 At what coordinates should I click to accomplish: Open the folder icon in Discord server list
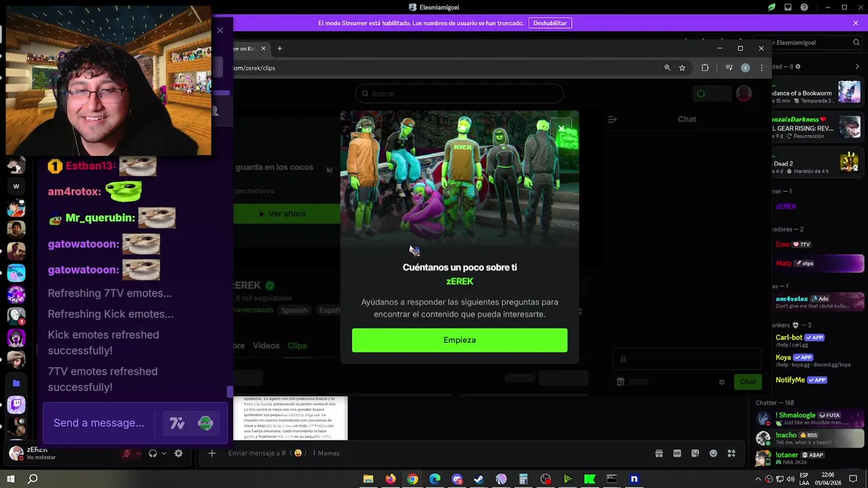point(16,384)
